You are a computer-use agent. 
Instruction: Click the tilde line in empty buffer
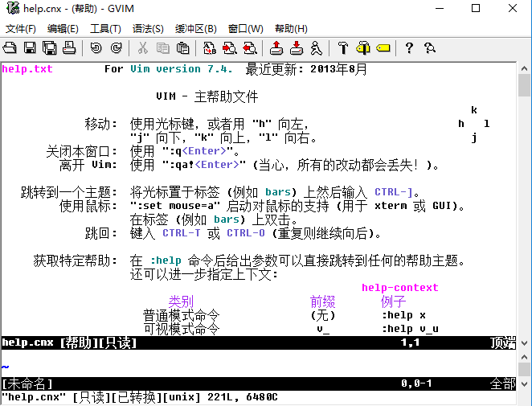(x=5, y=367)
